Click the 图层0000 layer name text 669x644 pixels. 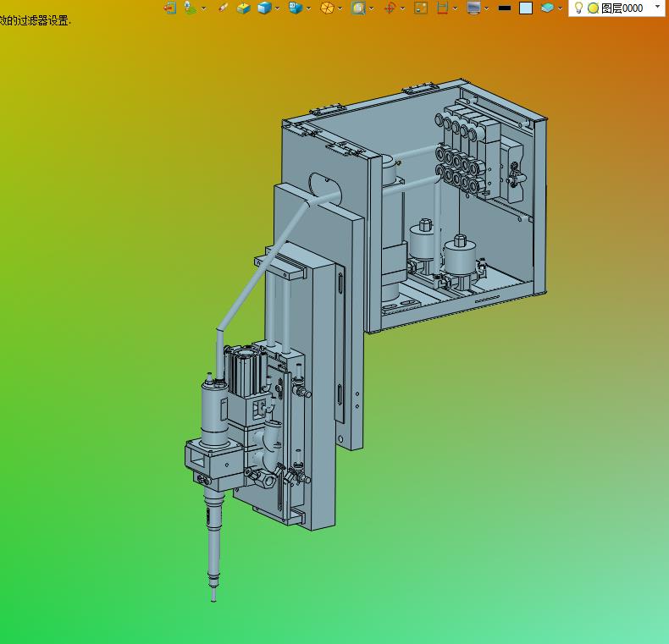point(622,8)
